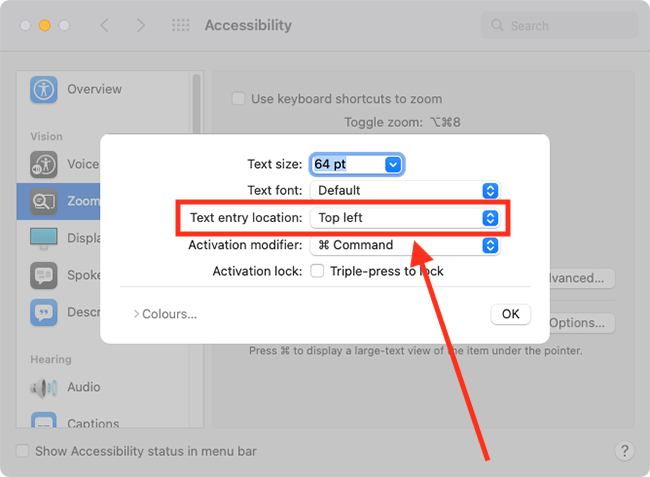Select the Overview accessibility icon
This screenshot has height=477, width=650.
click(x=44, y=90)
